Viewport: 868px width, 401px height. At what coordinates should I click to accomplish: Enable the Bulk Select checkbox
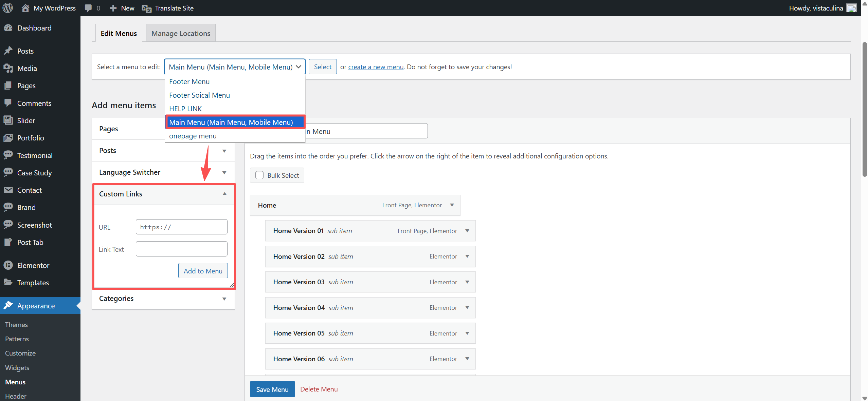tap(259, 175)
